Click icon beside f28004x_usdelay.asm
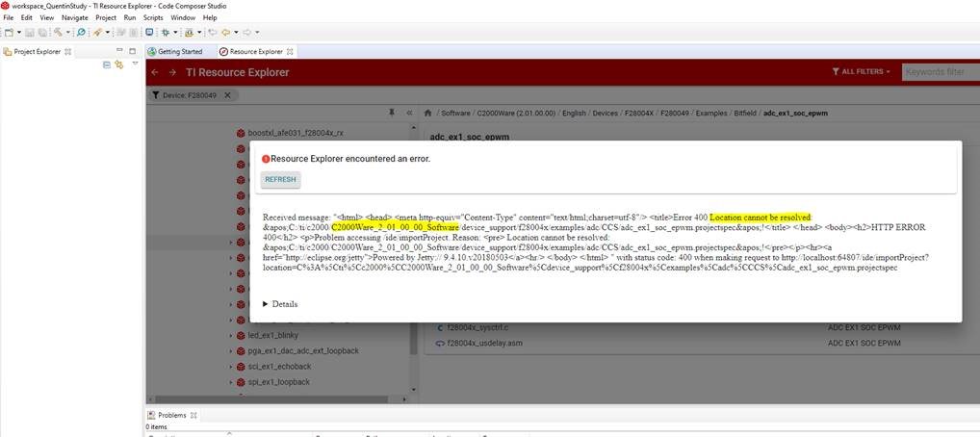This screenshot has width=980, height=437. click(x=439, y=344)
